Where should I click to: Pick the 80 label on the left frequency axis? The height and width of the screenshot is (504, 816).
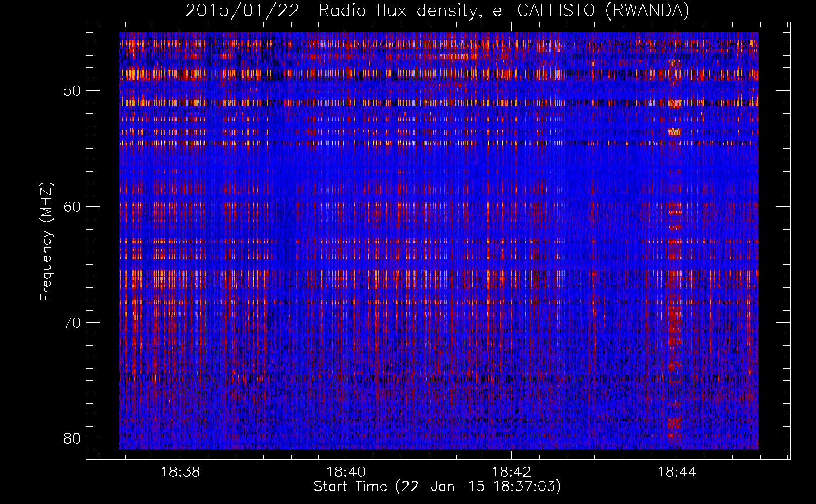point(72,438)
